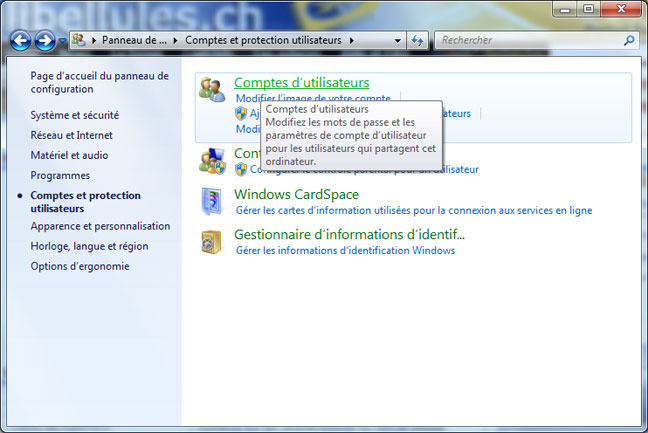Image resolution: width=648 pixels, height=433 pixels.
Task: Click the credential manager vault icon
Action: click(211, 242)
